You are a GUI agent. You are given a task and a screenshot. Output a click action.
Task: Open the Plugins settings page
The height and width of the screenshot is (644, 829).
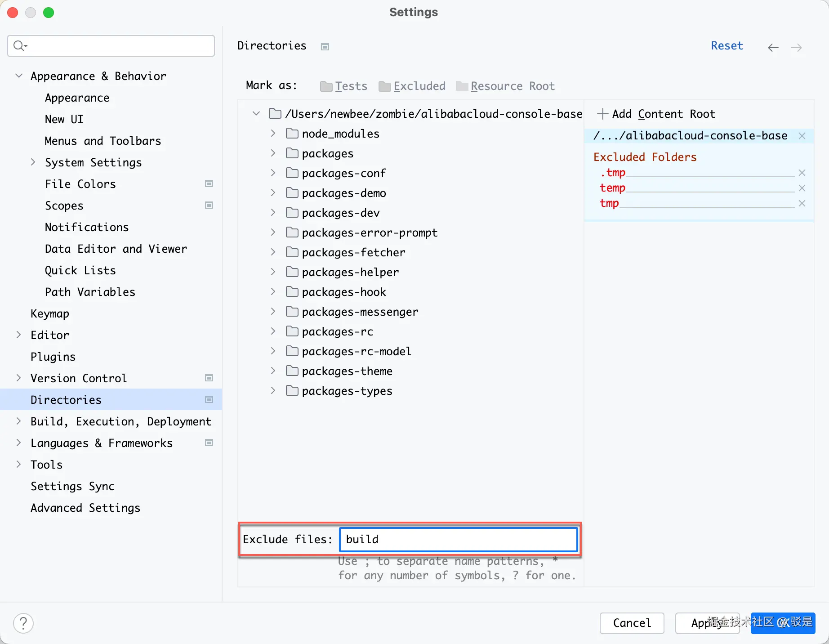[53, 357]
